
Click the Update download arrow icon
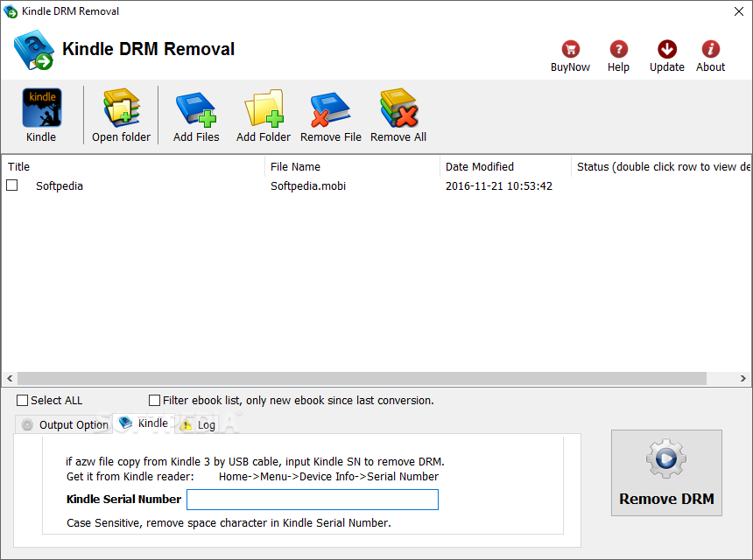pyautogui.click(x=667, y=49)
